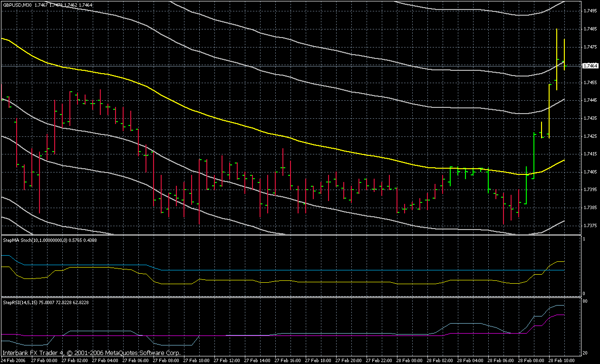Viewport: 600px width, 364px height.
Task: Click the 1.7425 price scale label
Action: [x=591, y=136]
